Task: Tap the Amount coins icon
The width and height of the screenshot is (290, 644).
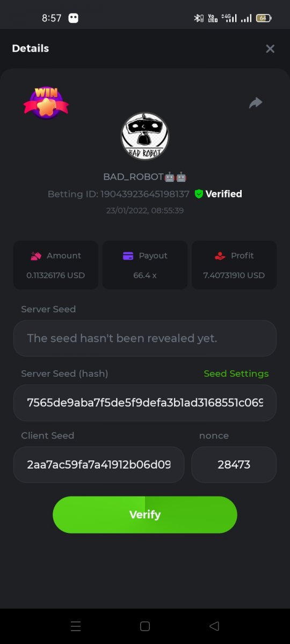Action: click(36, 256)
